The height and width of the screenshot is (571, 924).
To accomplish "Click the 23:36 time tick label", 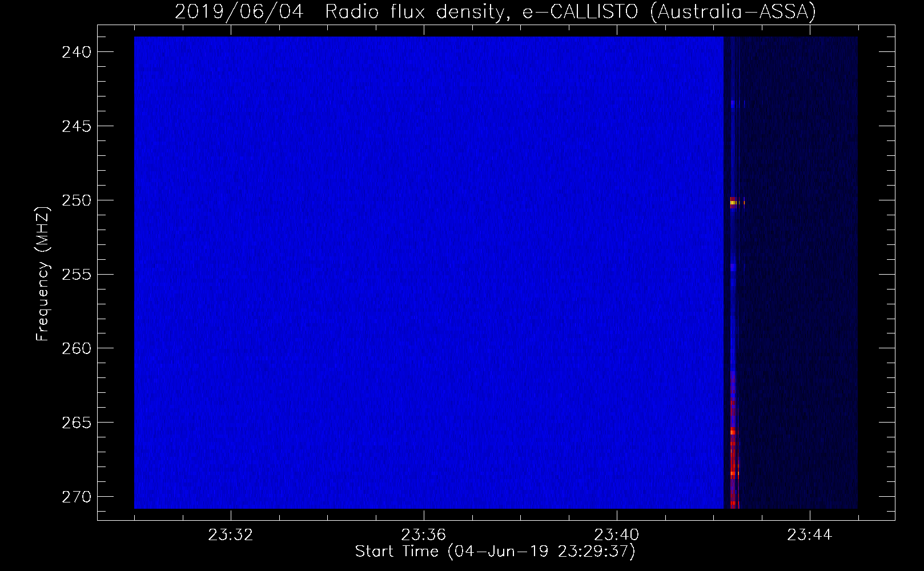I will (424, 535).
